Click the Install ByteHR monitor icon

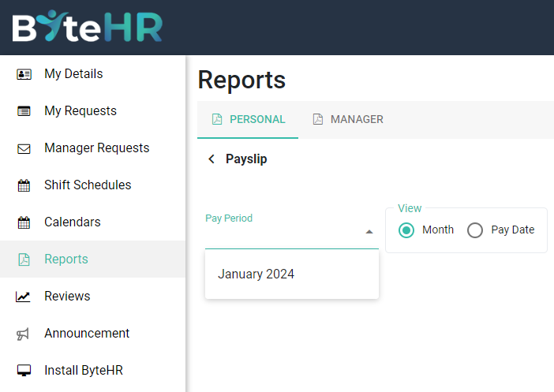(24, 371)
